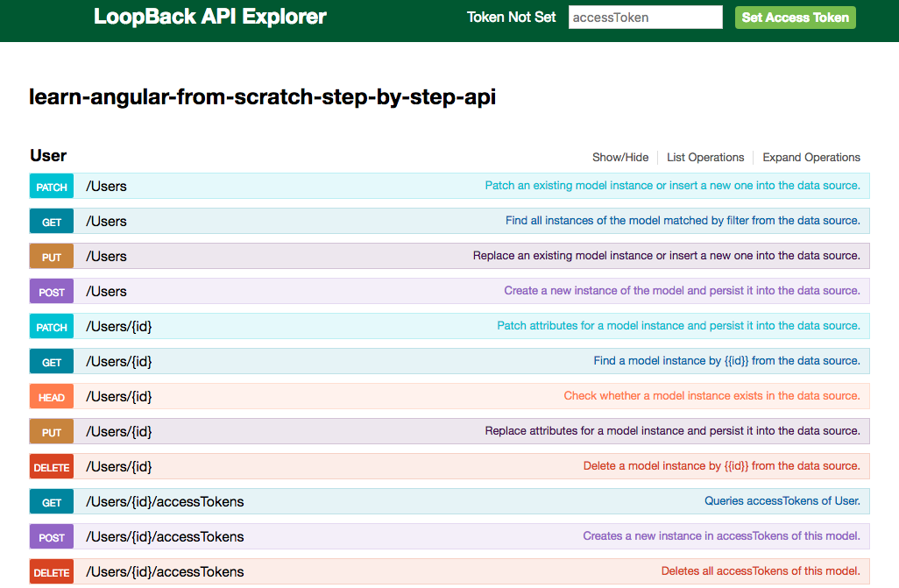Click Show/Hide for the User resource

620,157
